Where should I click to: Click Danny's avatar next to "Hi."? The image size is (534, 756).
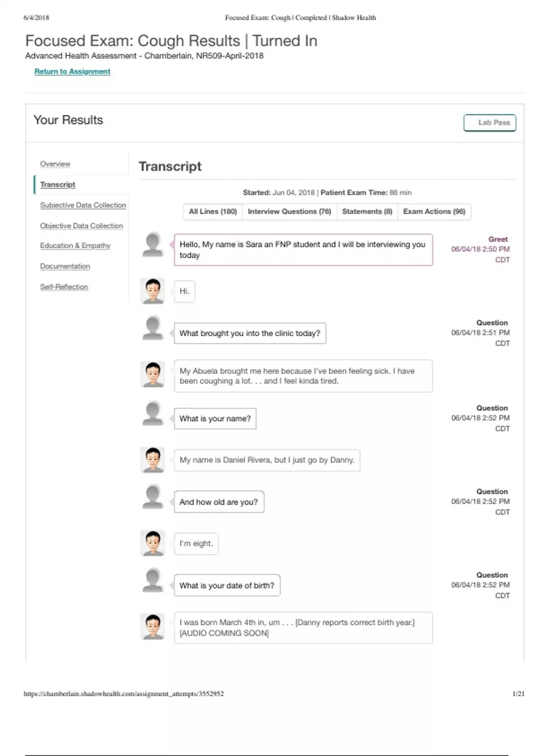tap(153, 291)
